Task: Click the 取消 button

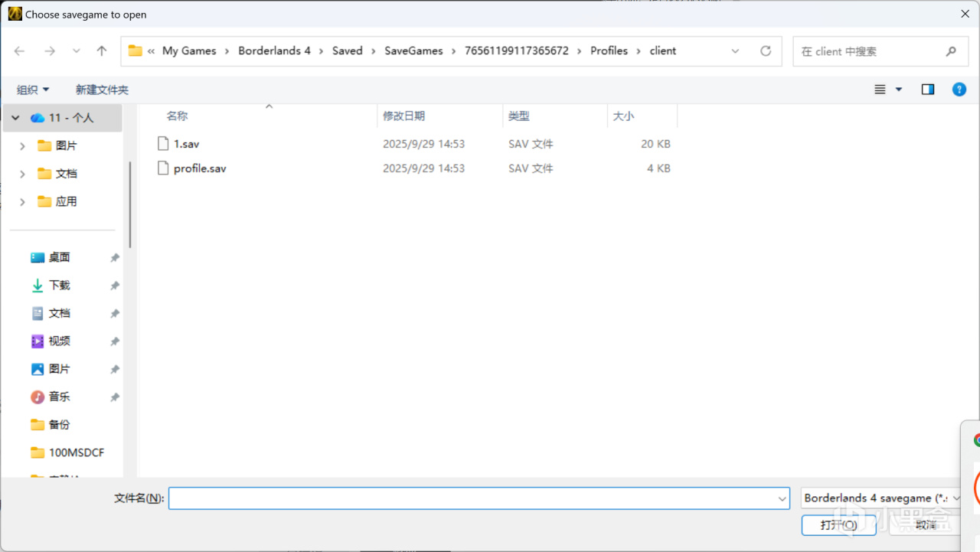Action: point(925,525)
